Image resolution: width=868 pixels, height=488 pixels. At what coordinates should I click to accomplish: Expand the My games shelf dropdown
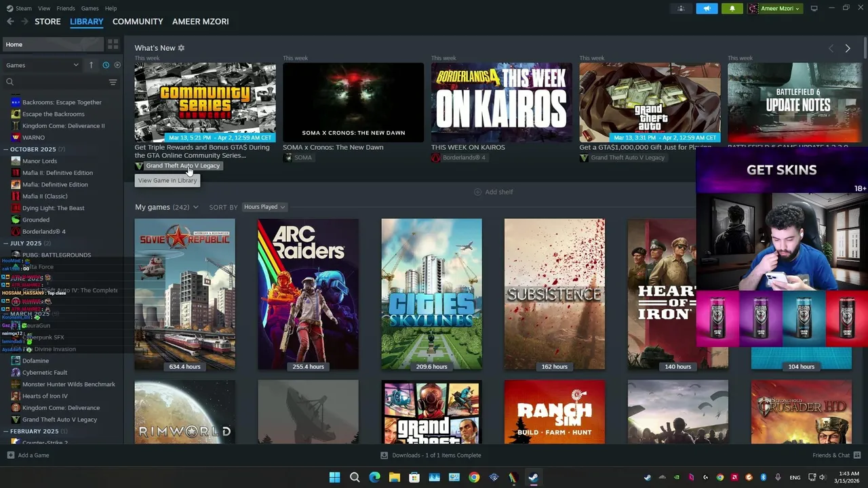pos(195,207)
